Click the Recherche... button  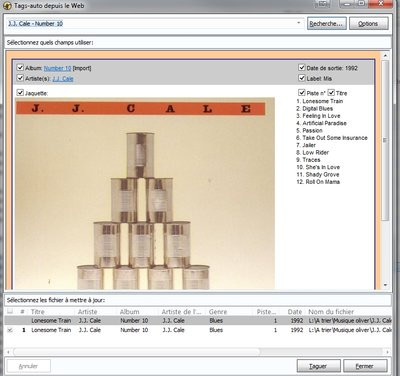326,24
